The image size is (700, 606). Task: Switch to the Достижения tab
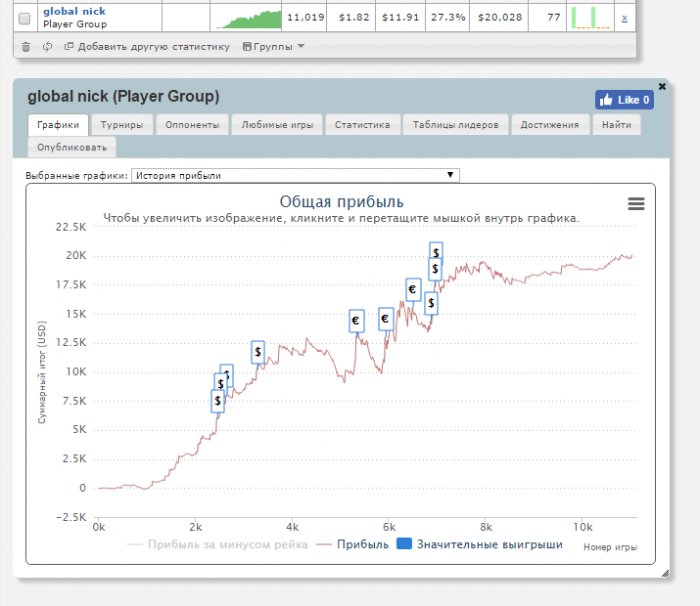550,125
